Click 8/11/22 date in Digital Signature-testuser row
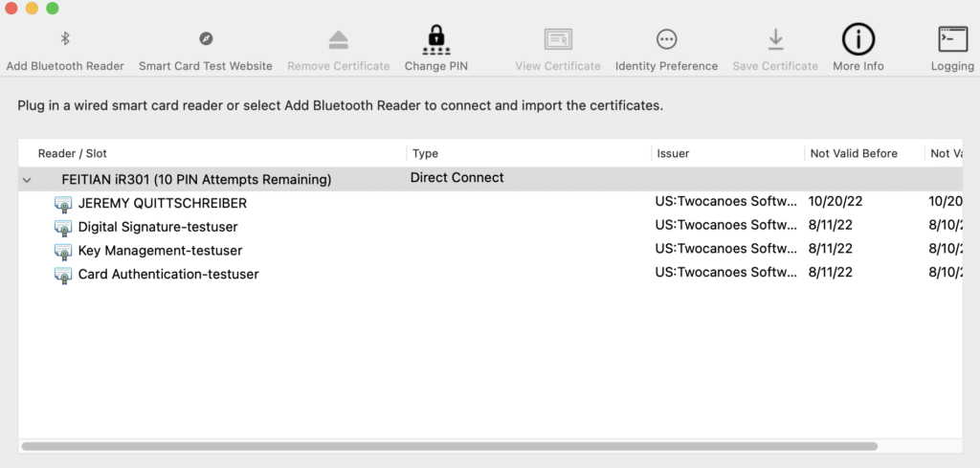This screenshot has width=980, height=468. [x=830, y=226]
